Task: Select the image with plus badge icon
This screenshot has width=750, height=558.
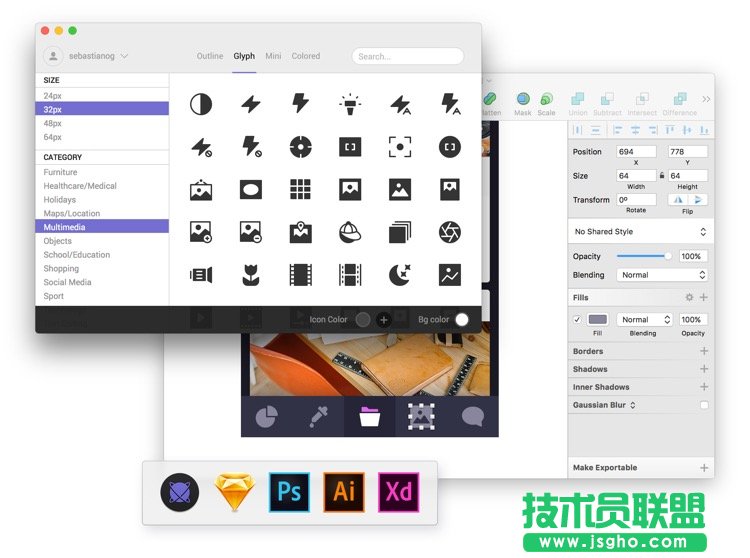Action: click(201, 232)
